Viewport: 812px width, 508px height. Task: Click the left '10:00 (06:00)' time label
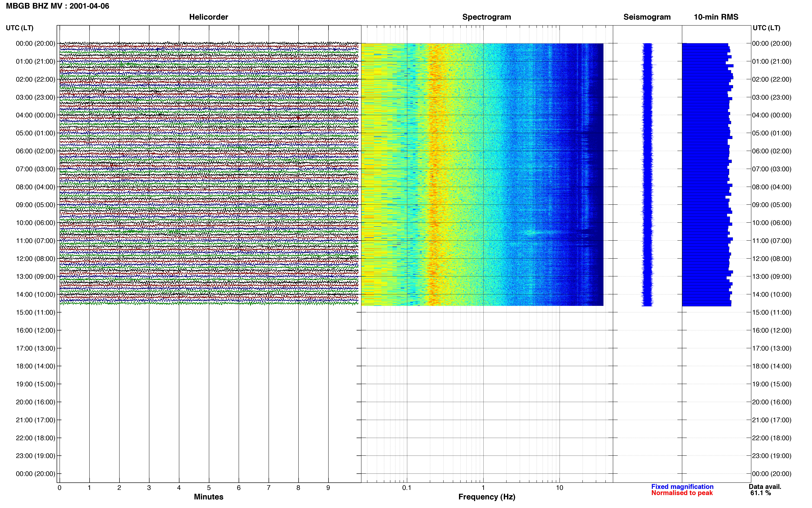click(36, 223)
